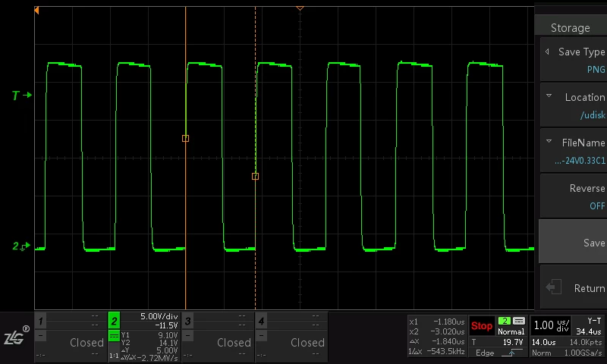The width and height of the screenshot is (607, 364).
Task: Select the channel 4 number badge
Action: tap(261, 321)
